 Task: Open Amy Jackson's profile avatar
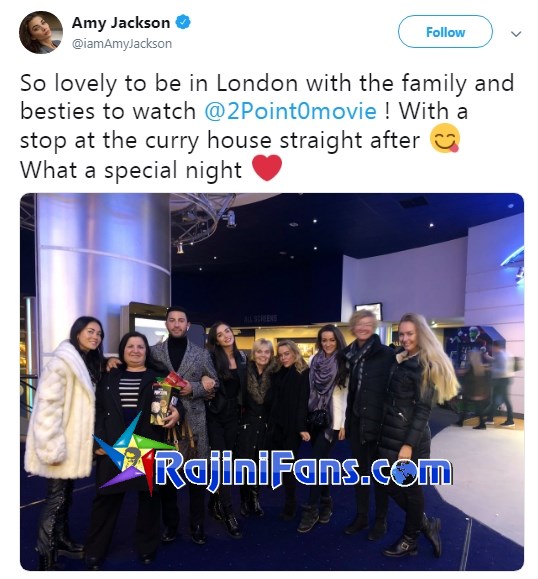(41, 32)
